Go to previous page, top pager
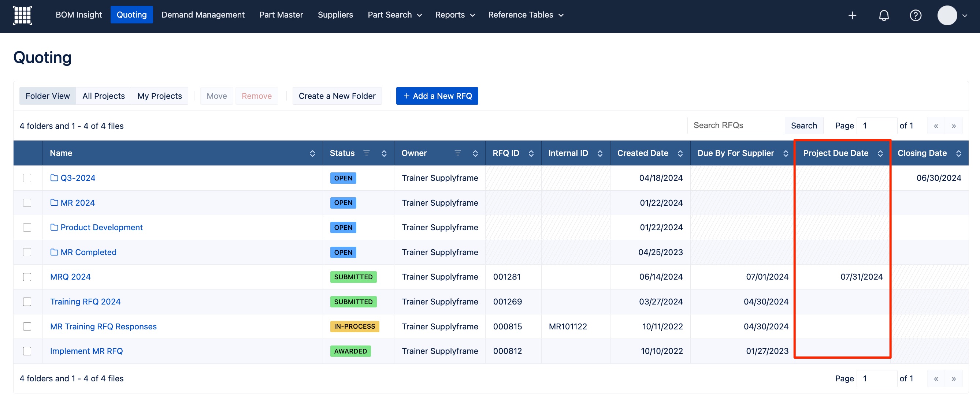Image resolution: width=980 pixels, height=396 pixels. [936, 126]
